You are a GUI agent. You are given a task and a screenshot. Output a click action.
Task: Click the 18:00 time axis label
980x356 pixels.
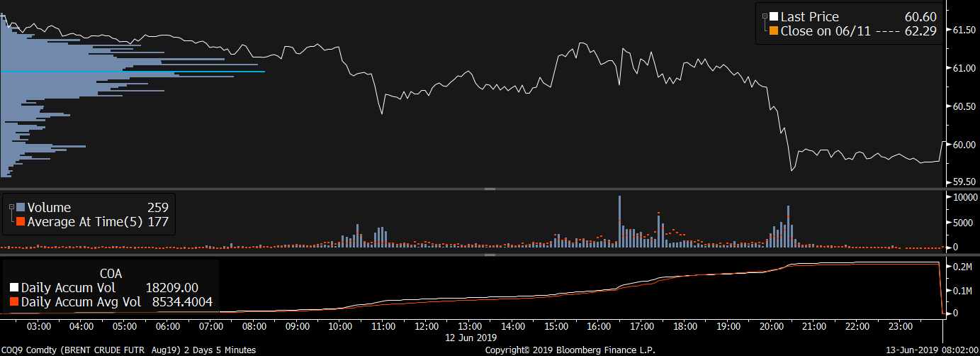coord(685,327)
